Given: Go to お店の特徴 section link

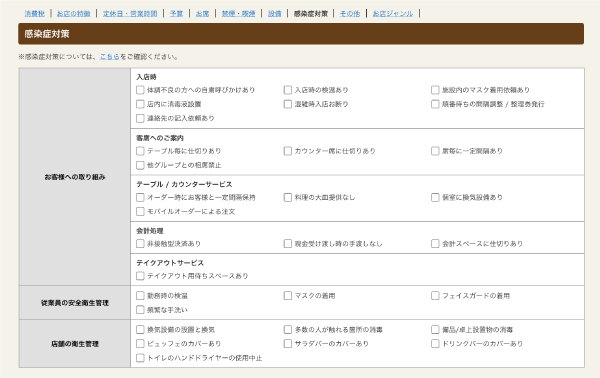Looking at the screenshot, I should click(73, 13).
